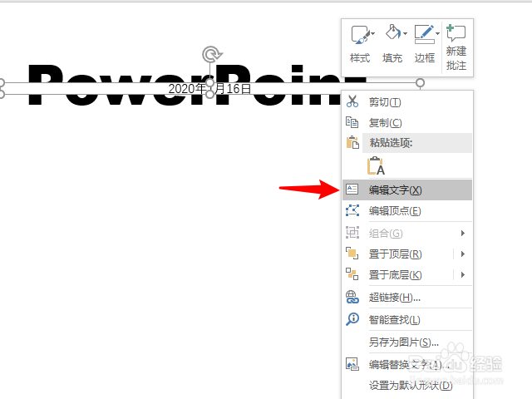Viewport: 532px width, 399px height.
Task: Click the hyperlink globe icon
Action: tap(352, 297)
